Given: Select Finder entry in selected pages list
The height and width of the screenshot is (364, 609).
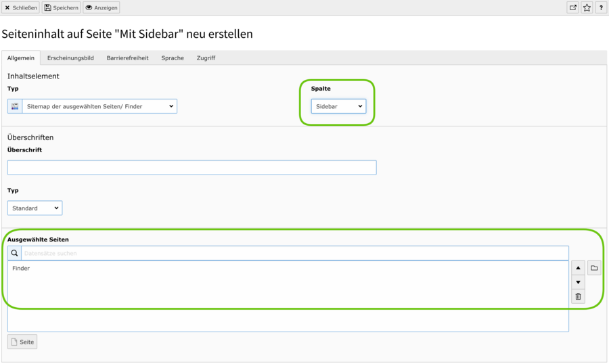Looking at the screenshot, I should pos(22,269).
